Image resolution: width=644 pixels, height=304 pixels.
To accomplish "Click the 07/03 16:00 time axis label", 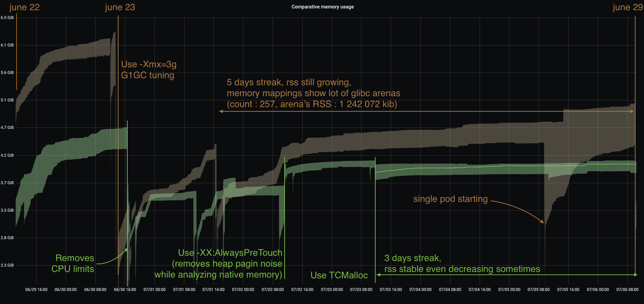I will [x=391, y=290].
